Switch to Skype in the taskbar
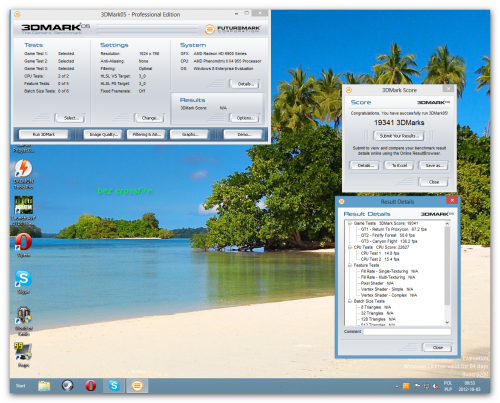The image size is (500, 403). tap(114, 386)
